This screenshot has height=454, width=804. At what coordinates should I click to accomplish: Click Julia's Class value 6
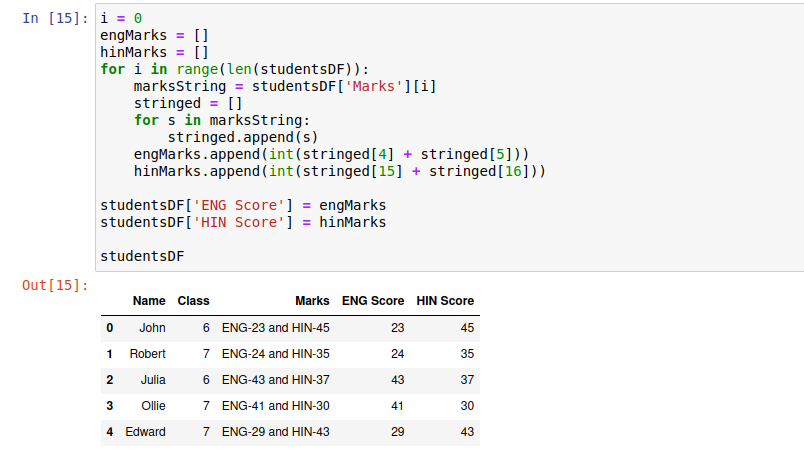(x=206, y=380)
